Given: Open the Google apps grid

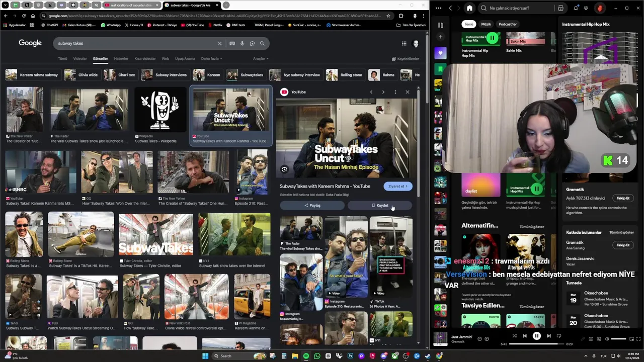Looking at the screenshot, I should pos(404,43).
